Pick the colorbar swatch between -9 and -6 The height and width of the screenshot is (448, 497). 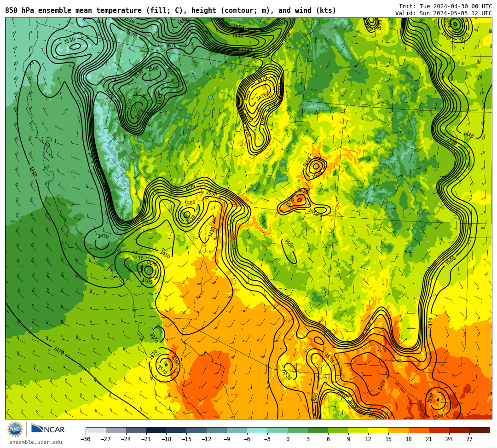(237, 431)
